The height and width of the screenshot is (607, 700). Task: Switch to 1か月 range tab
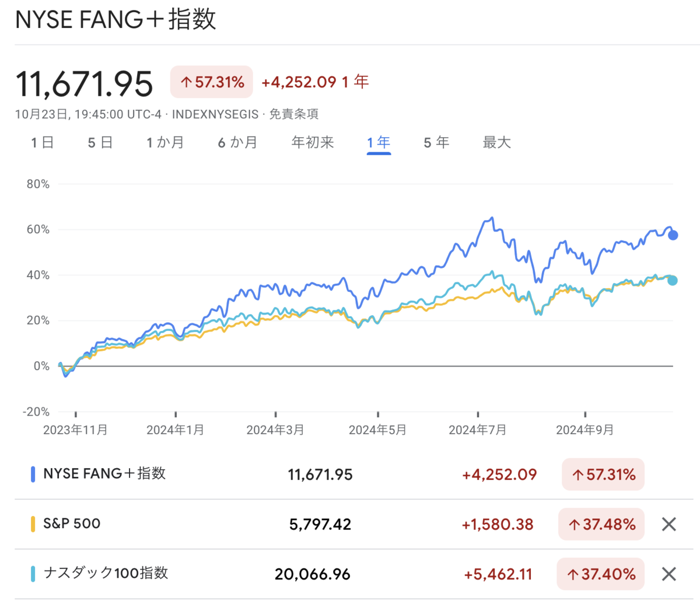point(165,142)
